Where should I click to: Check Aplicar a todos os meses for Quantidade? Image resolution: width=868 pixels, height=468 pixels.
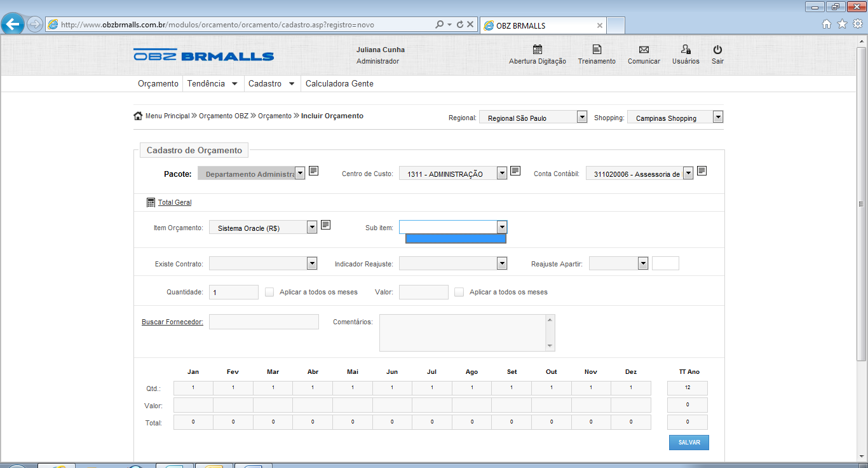(269, 292)
